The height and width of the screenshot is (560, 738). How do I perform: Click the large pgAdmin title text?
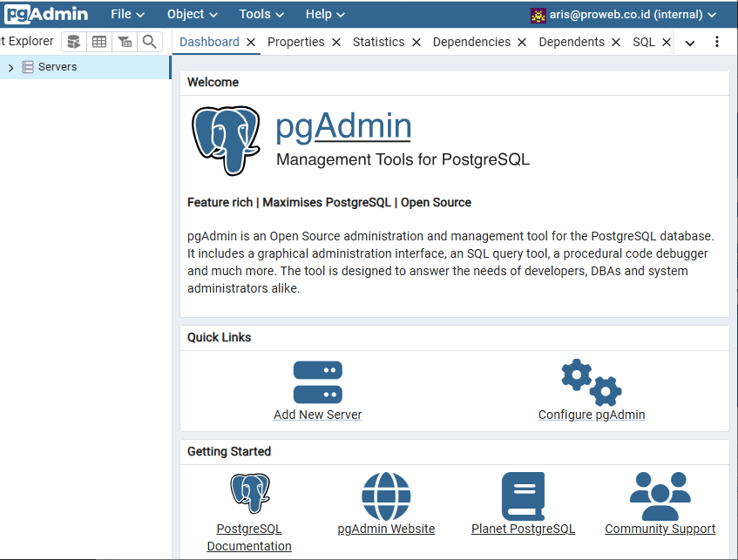click(x=343, y=126)
